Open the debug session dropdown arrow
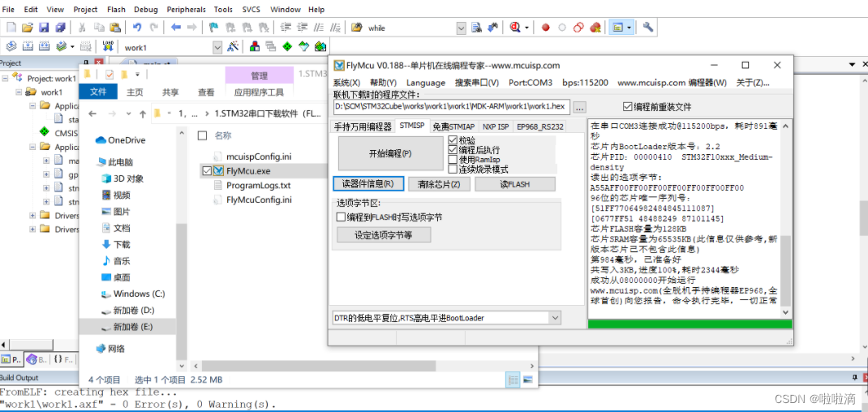The image size is (868, 412). pos(526,28)
